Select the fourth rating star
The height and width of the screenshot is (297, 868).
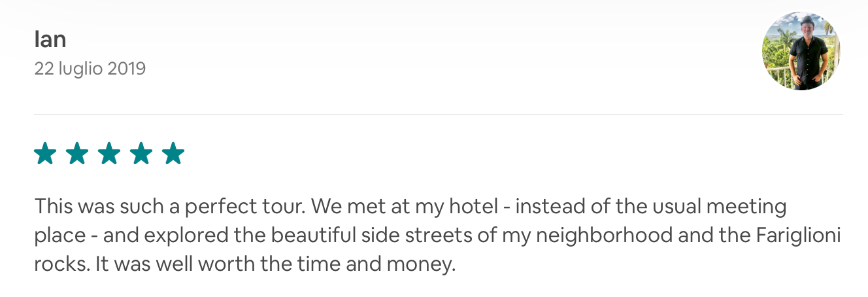(141, 154)
